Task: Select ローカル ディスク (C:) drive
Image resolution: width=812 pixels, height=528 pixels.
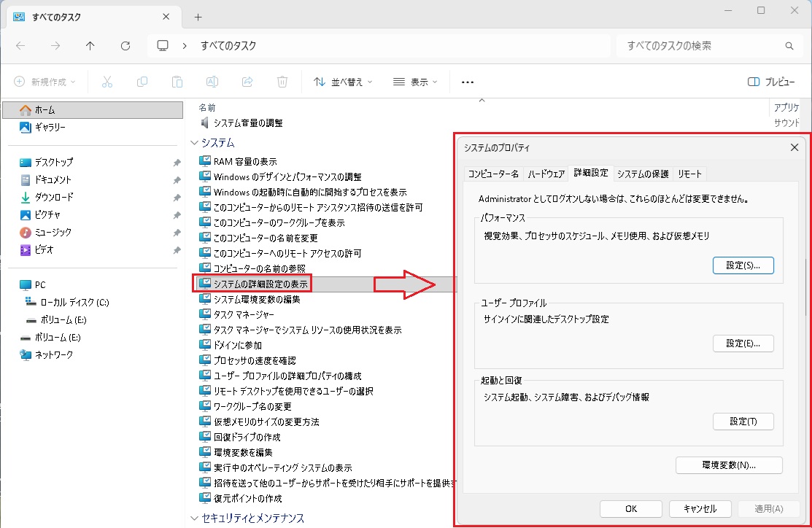Action: click(x=74, y=303)
